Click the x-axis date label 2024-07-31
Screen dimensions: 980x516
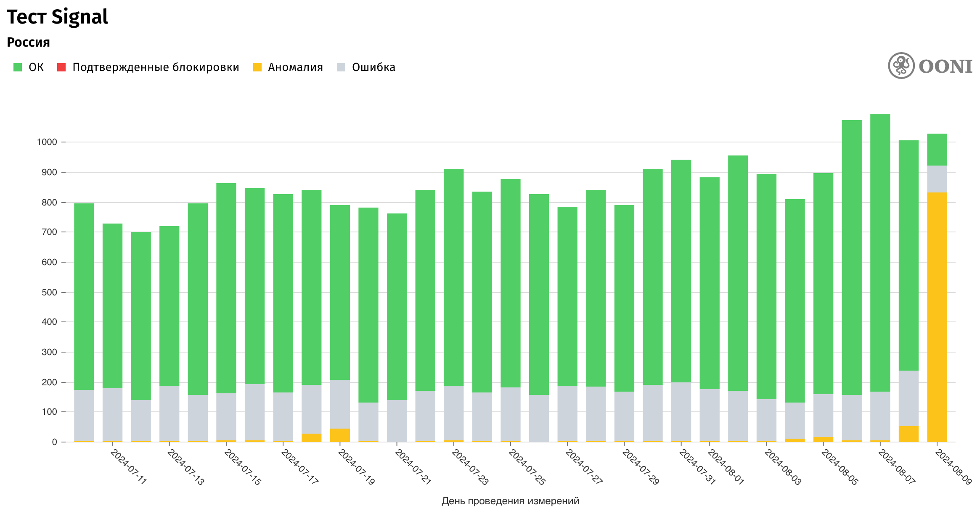point(697,467)
